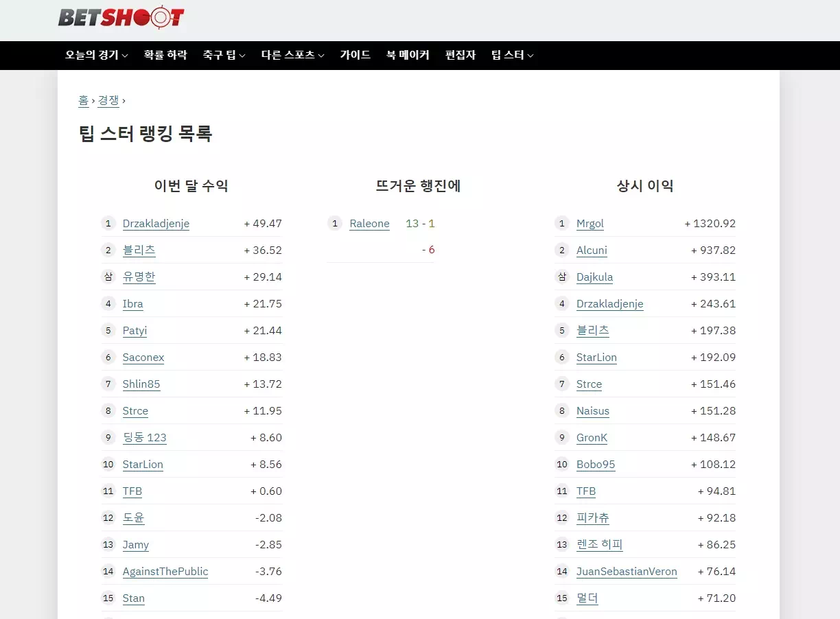
Task: Open the 팁 스터 menu
Action: pos(512,55)
